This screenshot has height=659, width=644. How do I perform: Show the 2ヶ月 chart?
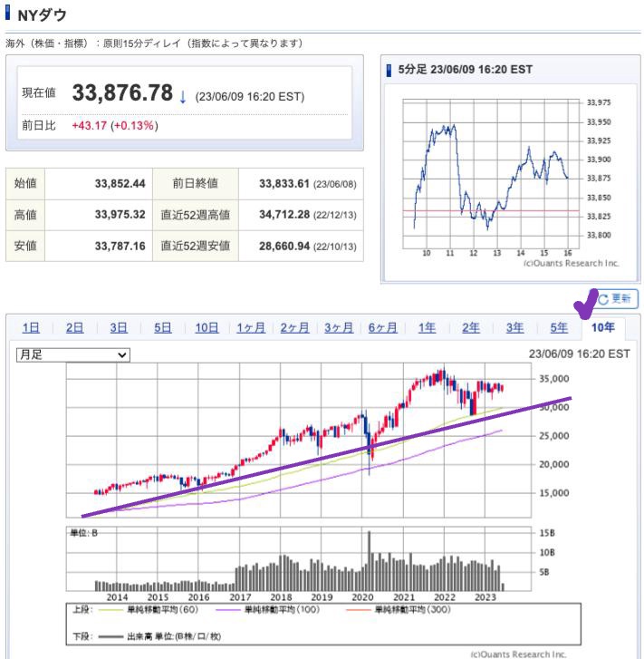[x=295, y=328]
